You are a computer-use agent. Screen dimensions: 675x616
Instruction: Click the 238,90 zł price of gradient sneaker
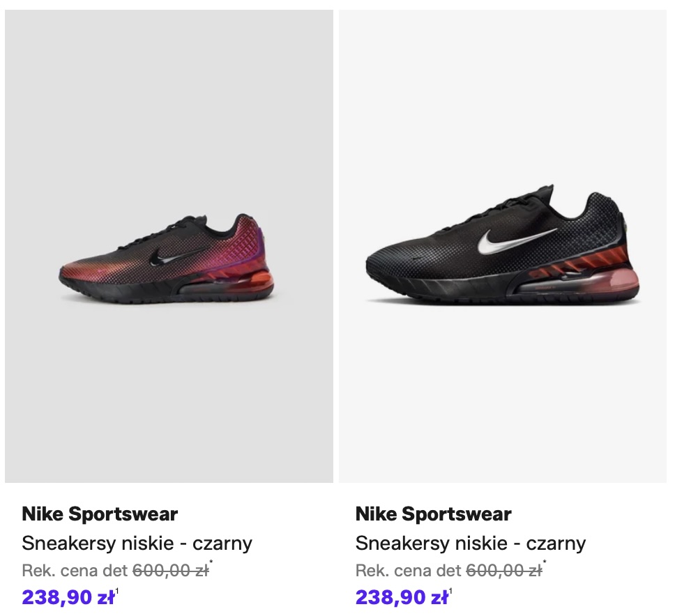pos(68,597)
